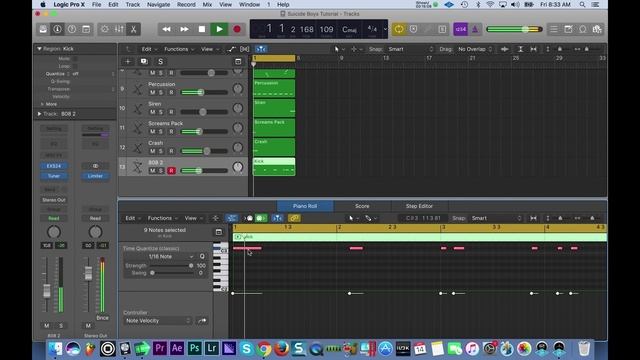Viewport: 640px width, 360px height.
Task: Open the Tuner plugin slot
Action: coord(54,176)
